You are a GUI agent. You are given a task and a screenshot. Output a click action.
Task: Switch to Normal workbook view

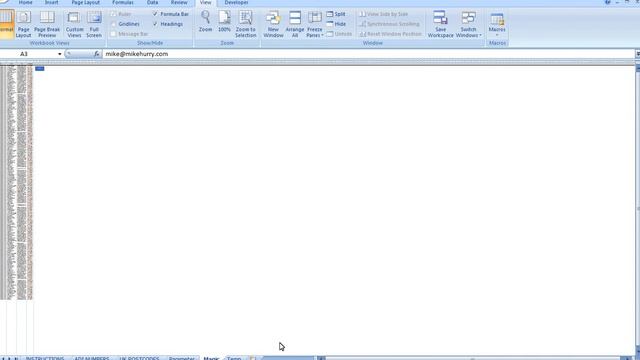[x=7, y=24]
